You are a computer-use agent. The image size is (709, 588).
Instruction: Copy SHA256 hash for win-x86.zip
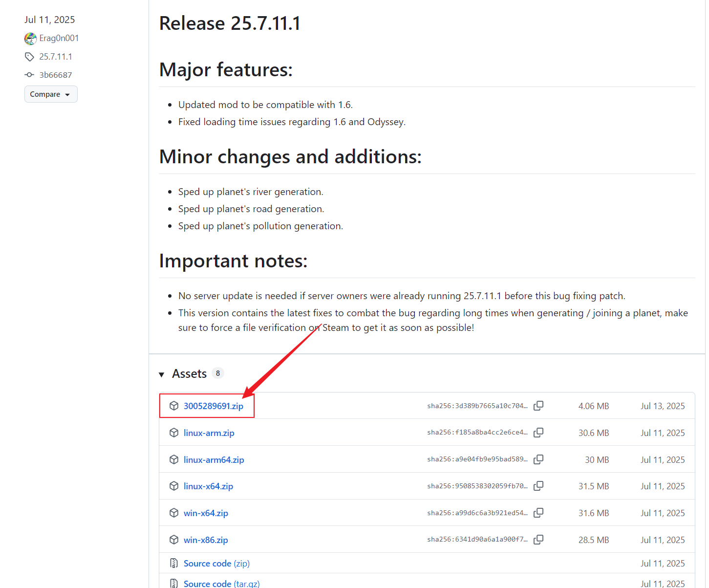tap(538, 540)
